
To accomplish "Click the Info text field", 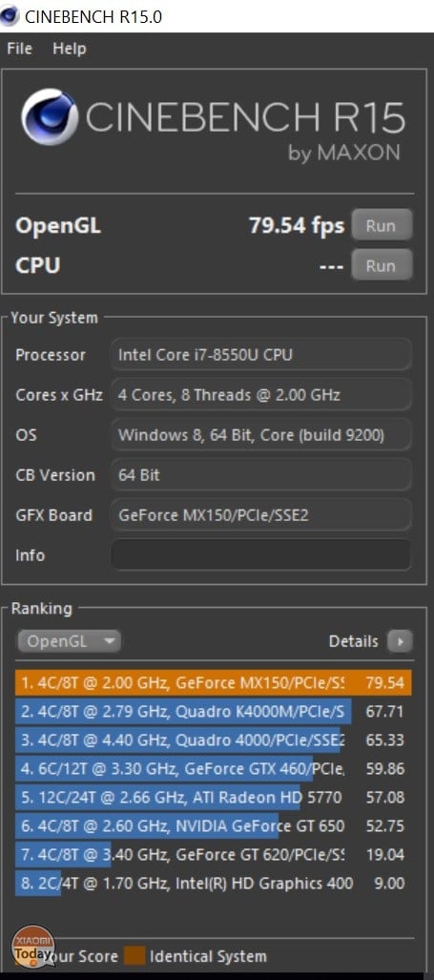I will coord(261,555).
